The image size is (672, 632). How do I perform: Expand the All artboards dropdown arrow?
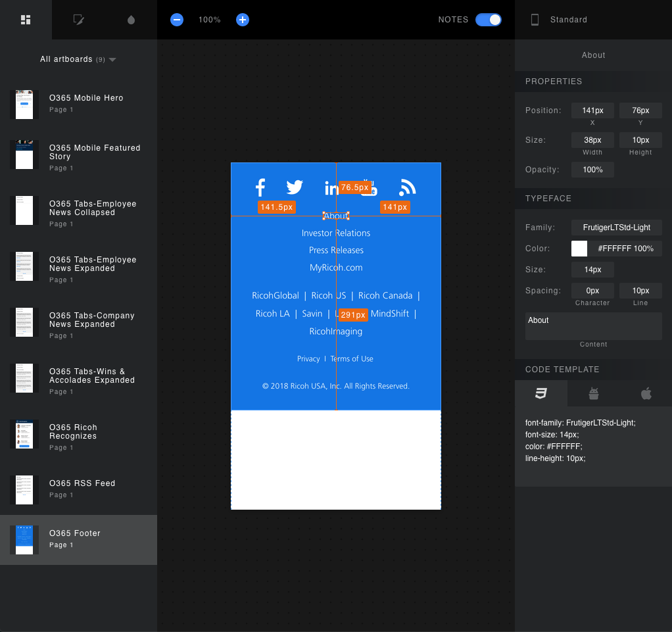point(112,60)
